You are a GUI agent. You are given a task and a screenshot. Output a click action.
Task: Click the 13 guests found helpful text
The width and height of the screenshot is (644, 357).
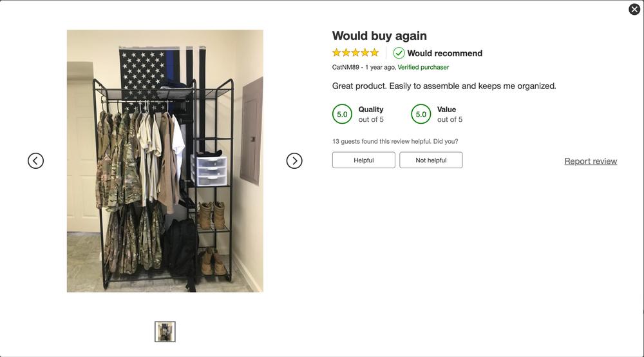(x=395, y=141)
